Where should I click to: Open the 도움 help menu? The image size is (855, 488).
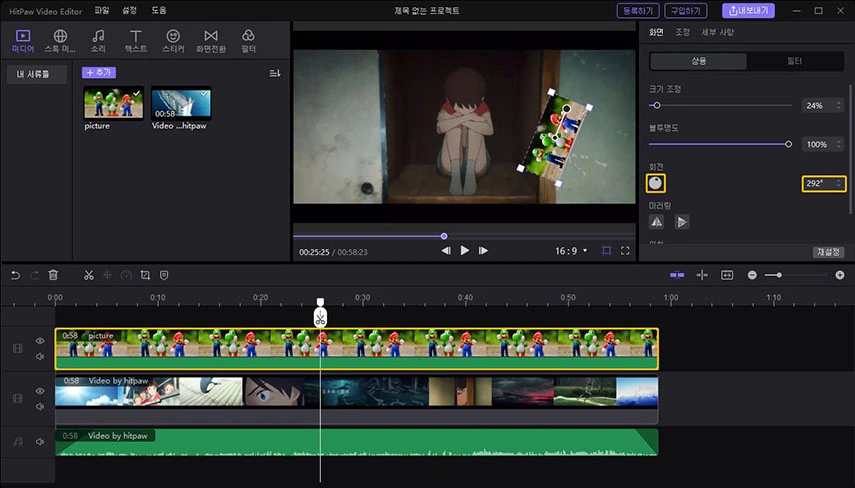(x=159, y=10)
